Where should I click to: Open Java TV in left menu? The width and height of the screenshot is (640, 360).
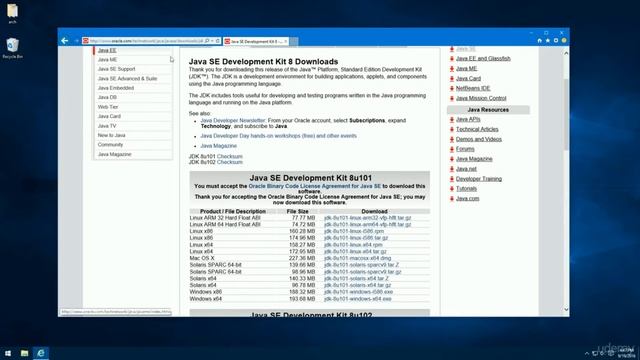107,126
